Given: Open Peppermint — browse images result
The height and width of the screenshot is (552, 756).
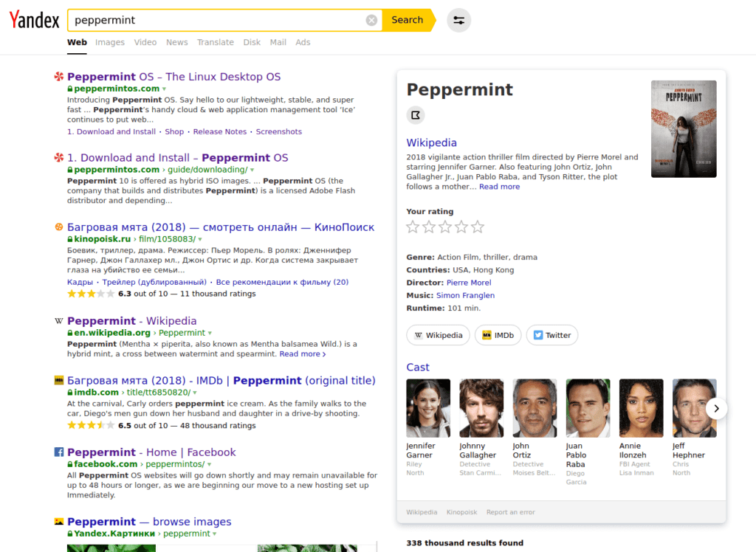Looking at the screenshot, I should (149, 522).
